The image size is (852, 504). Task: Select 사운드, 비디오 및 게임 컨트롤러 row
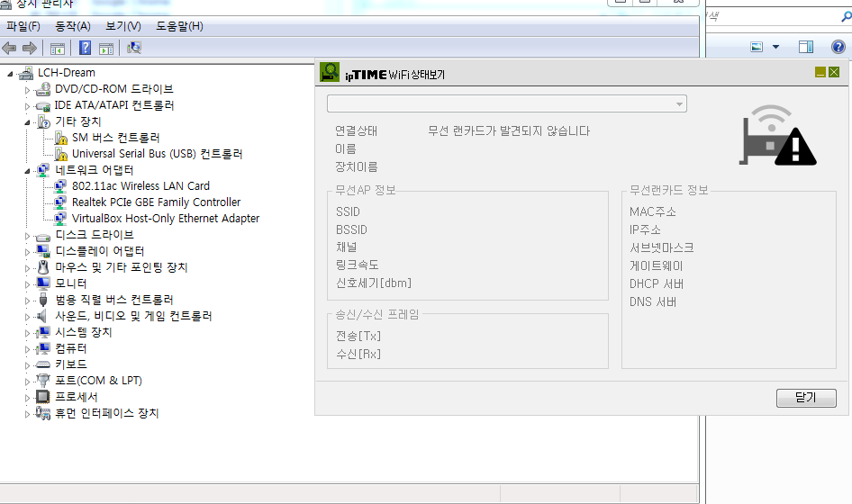[133, 316]
